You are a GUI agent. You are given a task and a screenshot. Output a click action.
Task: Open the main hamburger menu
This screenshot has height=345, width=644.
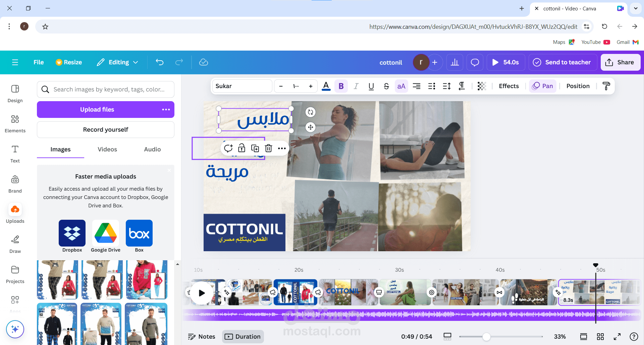(x=15, y=62)
